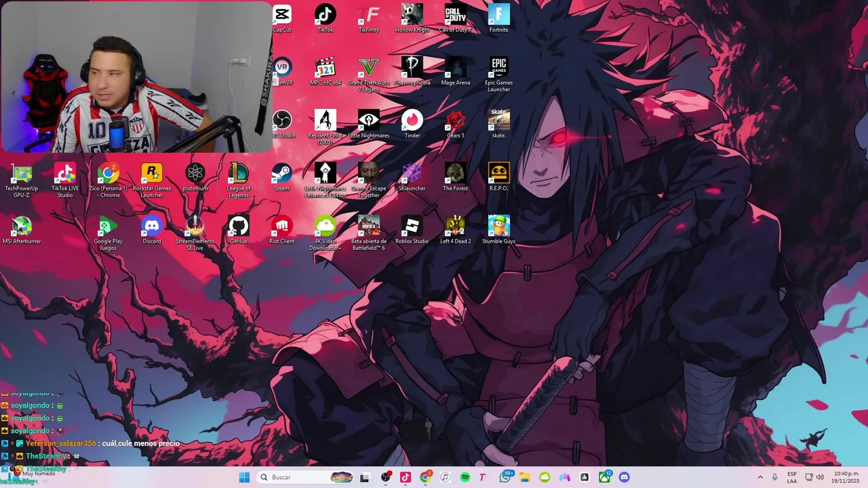This screenshot has width=868, height=488.
Task: Select the OBS Studio desktop shortcut
Action: point(282,124)
